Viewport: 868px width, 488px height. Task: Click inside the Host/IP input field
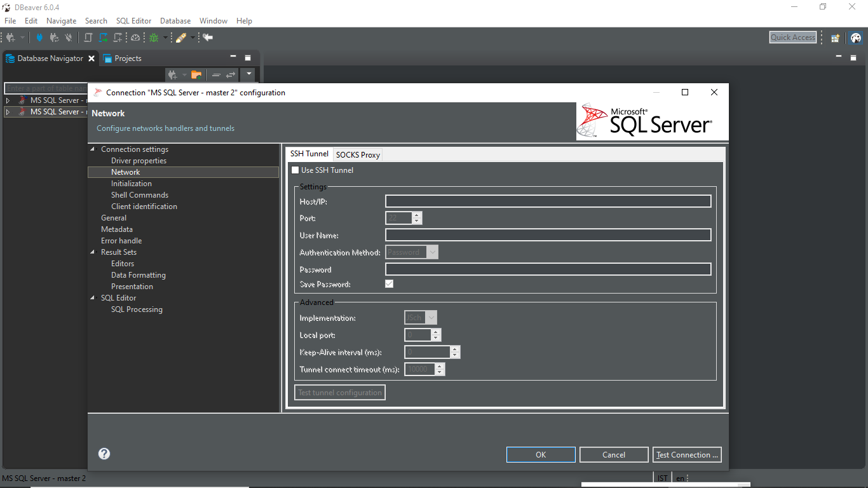point(547,201)
